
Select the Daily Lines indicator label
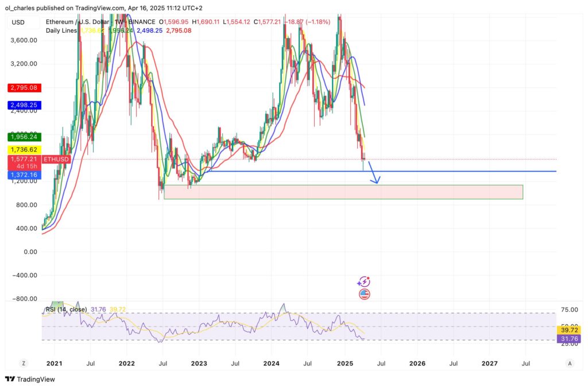tap(61, 31)
